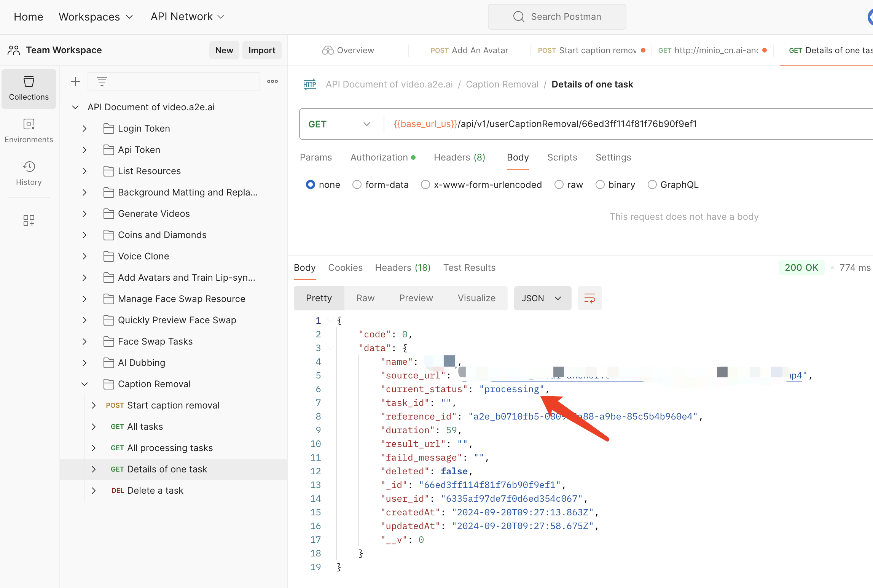Viewport: 873px width, 588px height.
Task: Select the x-www-form-urlencoded radio option
Action: click(x=425, y=185)
